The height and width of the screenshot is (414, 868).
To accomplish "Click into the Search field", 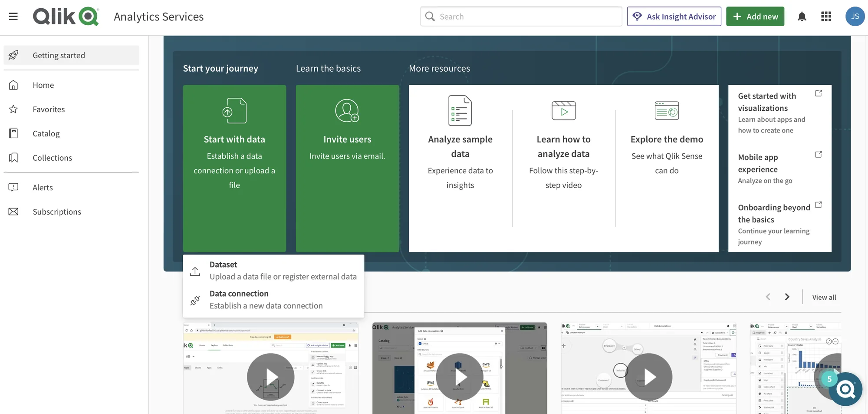I will (x=521, y=17).
